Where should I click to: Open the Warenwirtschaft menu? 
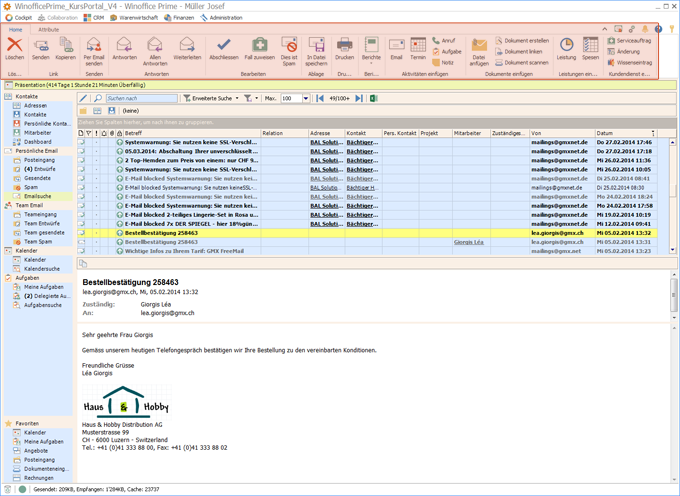(134, 18)
